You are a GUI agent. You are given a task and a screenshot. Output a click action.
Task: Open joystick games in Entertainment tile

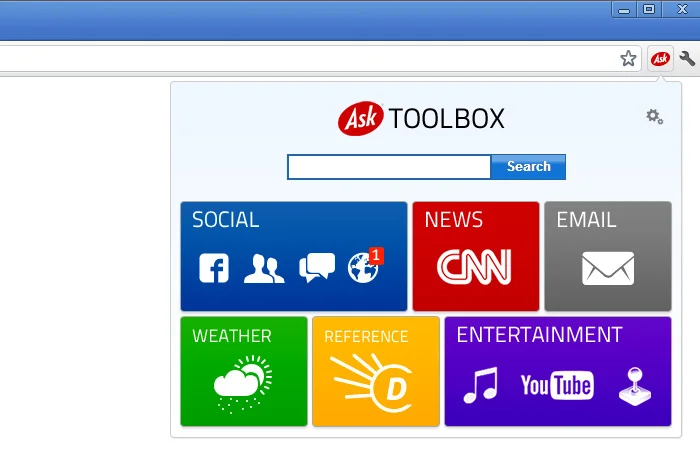point(635,386)
